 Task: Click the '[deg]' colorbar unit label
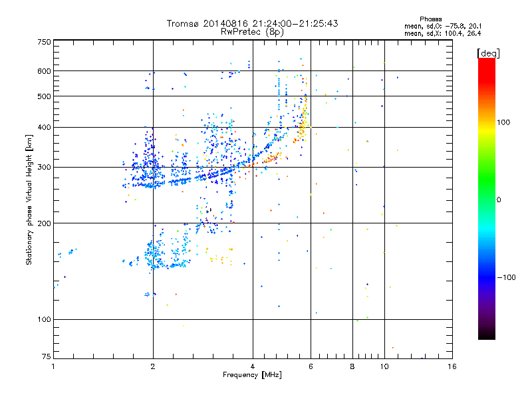coord(488,53)
